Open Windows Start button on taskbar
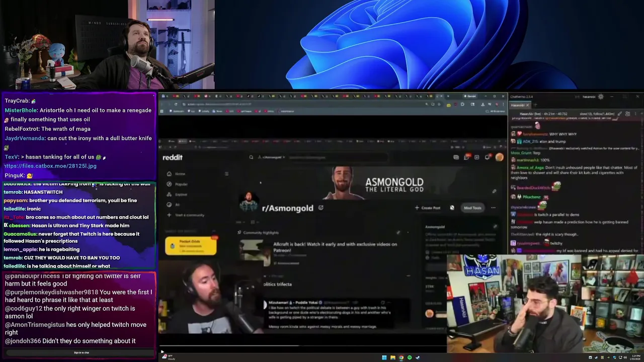 (x=384, y=357)
